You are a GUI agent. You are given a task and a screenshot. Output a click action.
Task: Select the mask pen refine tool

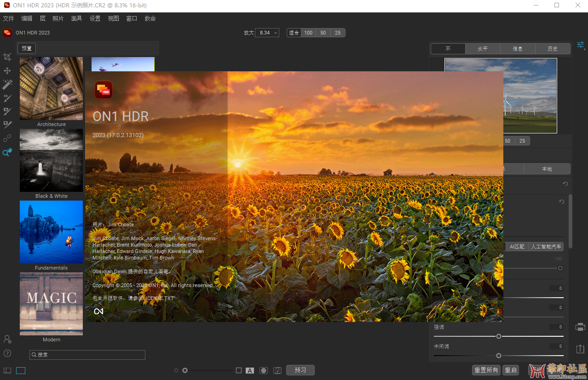(x=7, y=124)
